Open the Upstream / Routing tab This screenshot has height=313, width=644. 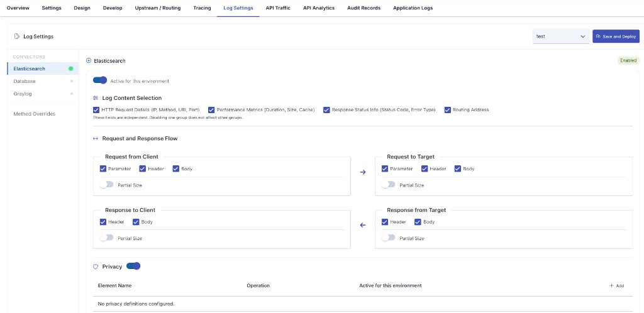pos(158,8)
